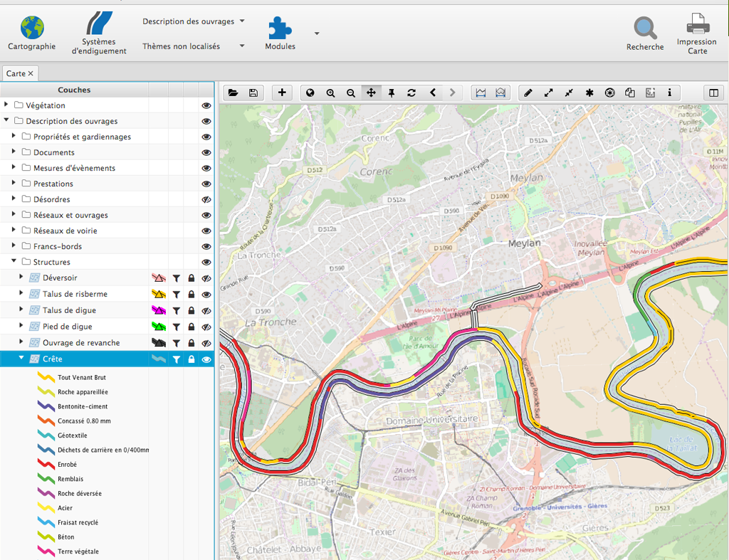Viewport: 729px width, 560px height.
Task: Click the information tool icon
Action: coord(669,93)
